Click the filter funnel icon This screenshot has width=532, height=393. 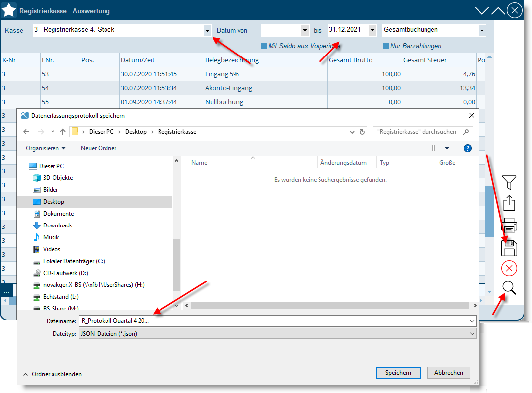[509, 182]
